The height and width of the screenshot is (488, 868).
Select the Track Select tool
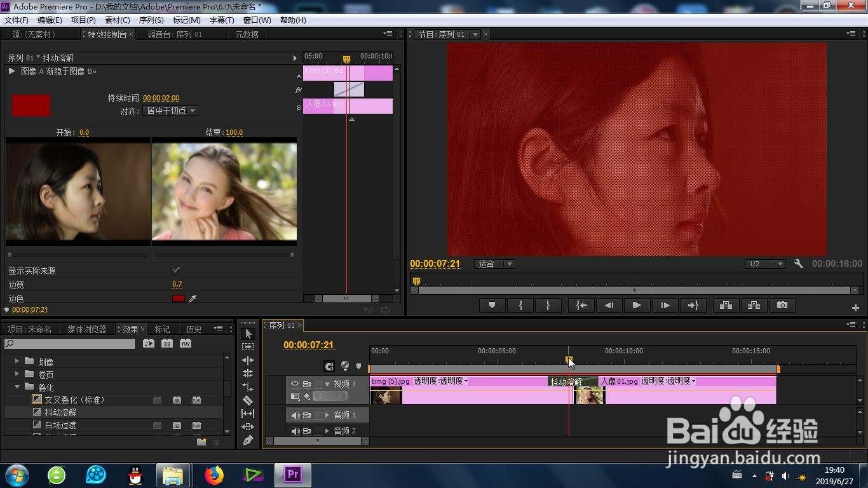coord(248,347)
